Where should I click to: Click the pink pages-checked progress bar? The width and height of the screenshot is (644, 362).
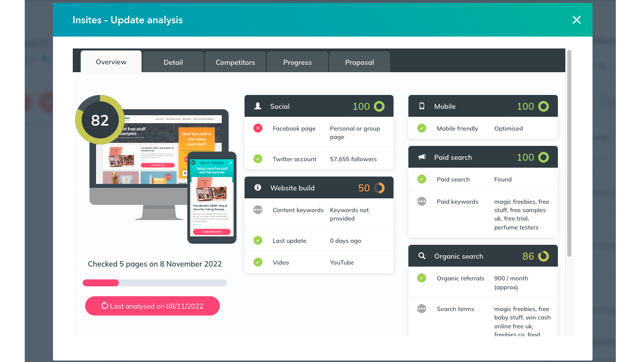101,282
